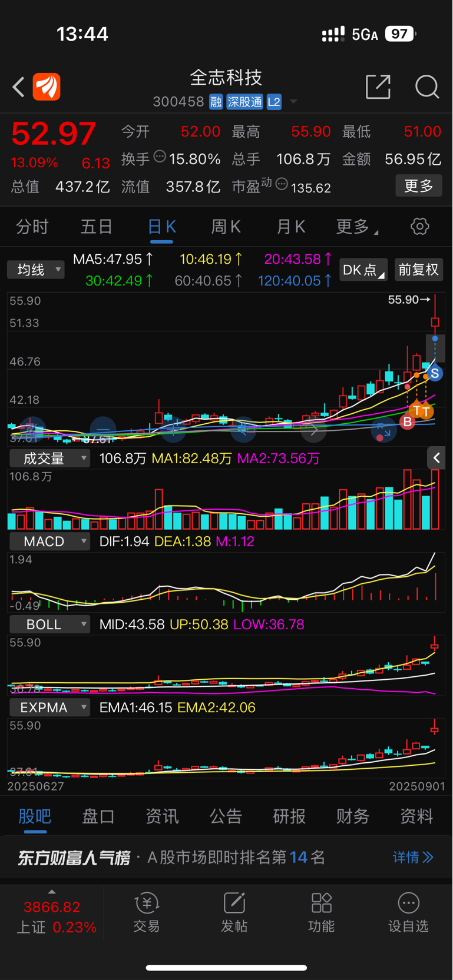
Task: Open the 股吧 tab
Action: click(35, 816)
